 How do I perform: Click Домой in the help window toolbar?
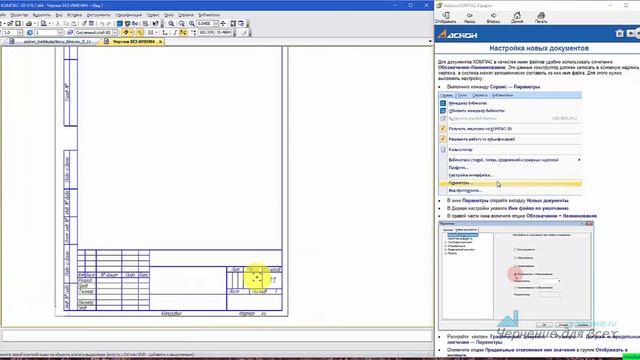coord(517,18)
